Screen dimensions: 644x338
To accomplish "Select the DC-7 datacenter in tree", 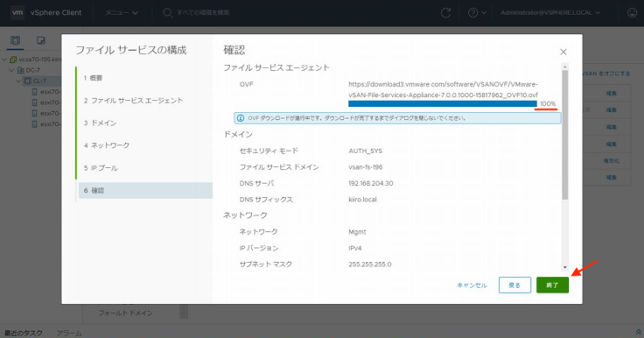I will pyautogui.click(x=32, y=70).
